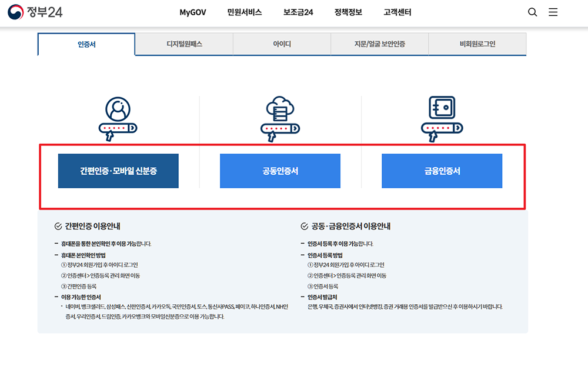Screen dimensions: 588x366
Task: Click the 공동인증서 login button
Action: tap(280, 171)
